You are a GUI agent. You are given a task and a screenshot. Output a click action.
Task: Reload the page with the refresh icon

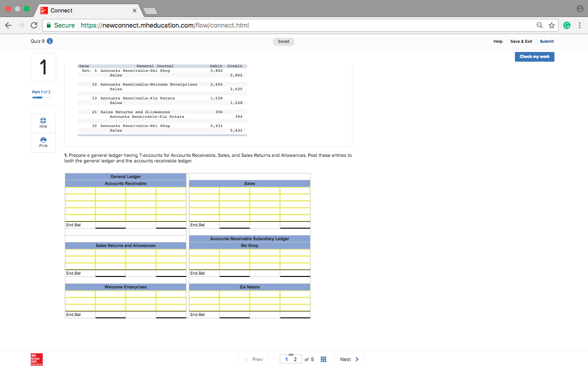coord(34,25)
